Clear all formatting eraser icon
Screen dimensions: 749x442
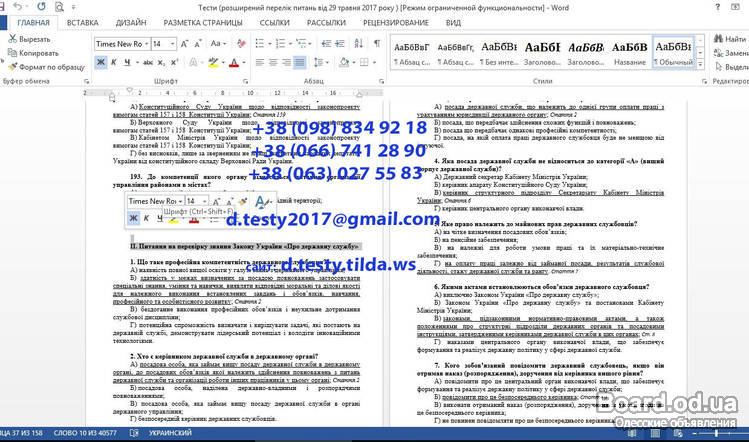coord(241,44)
